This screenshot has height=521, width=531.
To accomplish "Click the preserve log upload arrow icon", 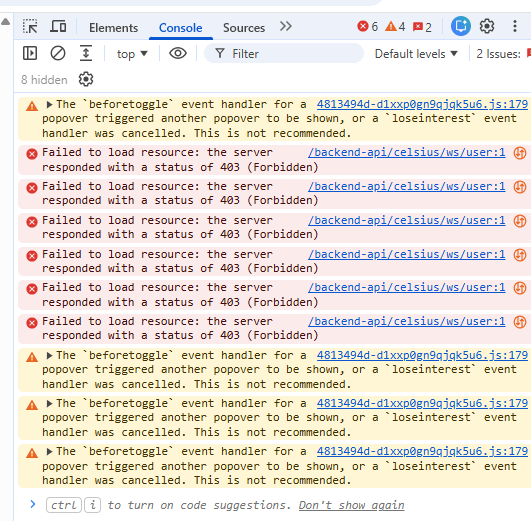I will (86, 53).
